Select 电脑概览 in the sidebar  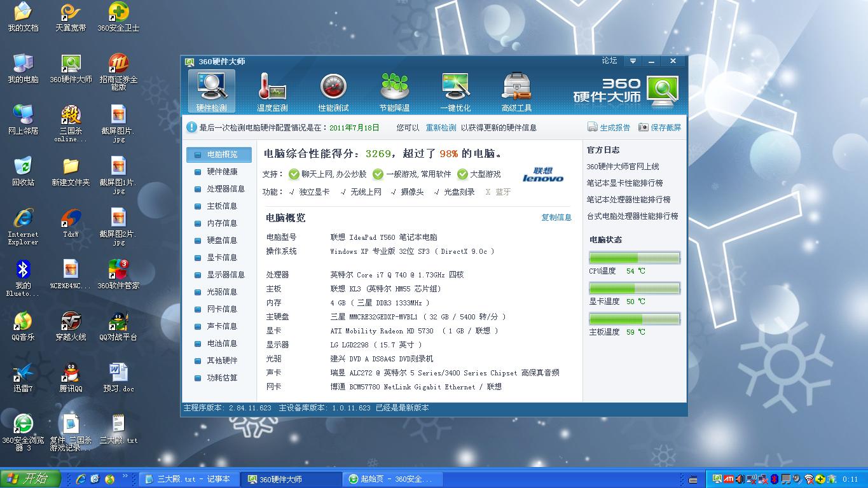[219, 155]
